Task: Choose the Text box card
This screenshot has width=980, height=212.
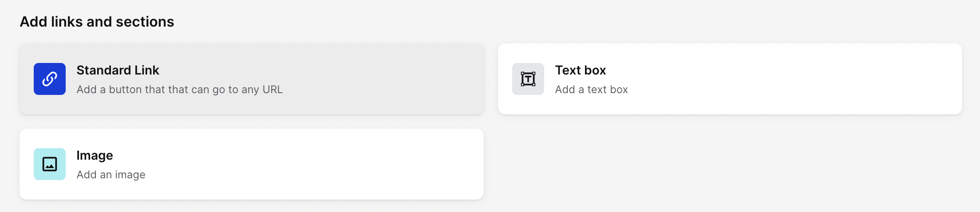Action: (x=730, y=79)
